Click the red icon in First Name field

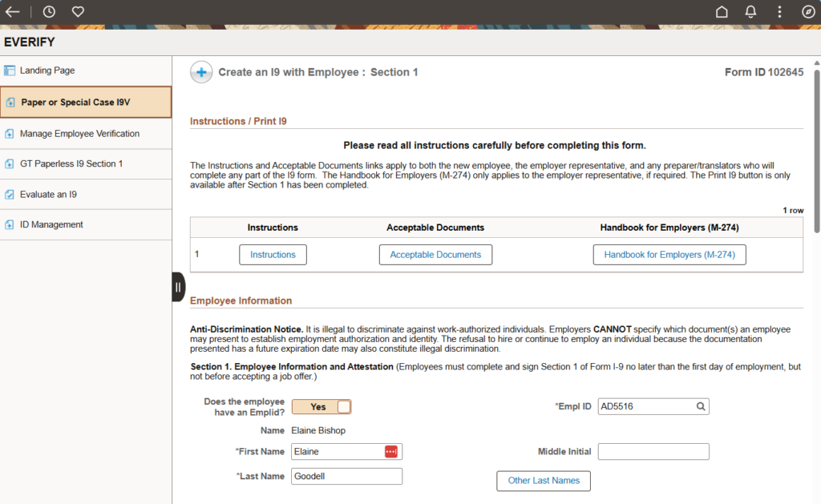390,452
